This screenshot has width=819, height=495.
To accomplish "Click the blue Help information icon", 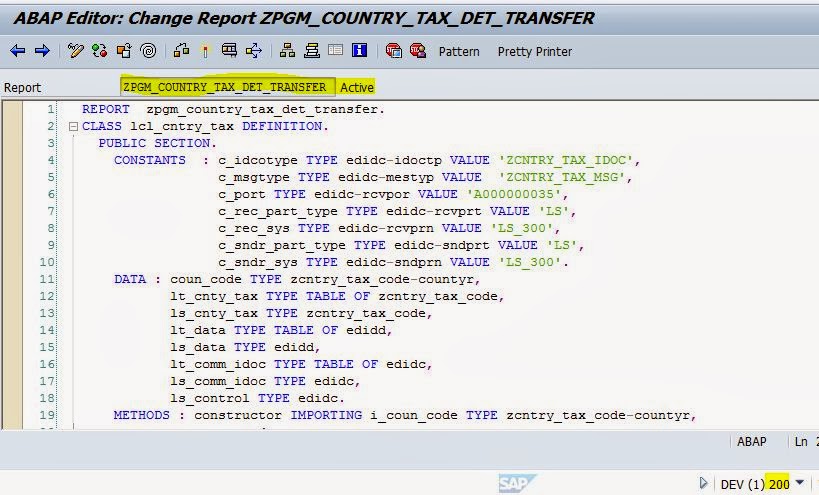I will [x=360, y=50].
